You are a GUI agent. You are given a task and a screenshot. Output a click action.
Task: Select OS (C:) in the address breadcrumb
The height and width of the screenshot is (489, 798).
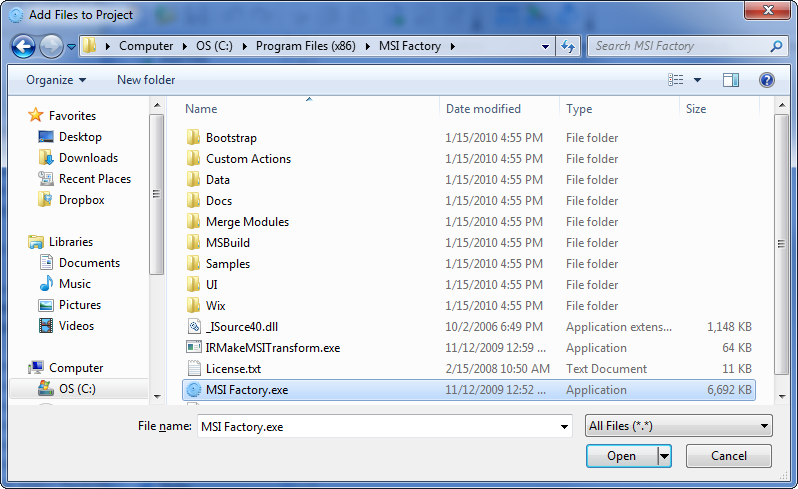tap(214, 46)
